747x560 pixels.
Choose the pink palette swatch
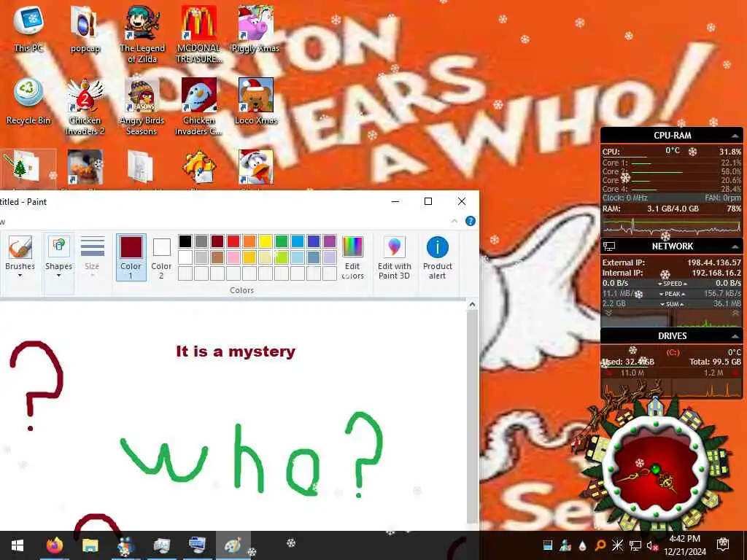tap(233, 257)
